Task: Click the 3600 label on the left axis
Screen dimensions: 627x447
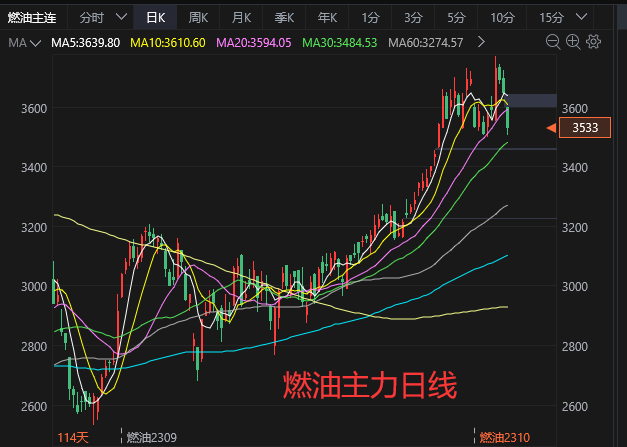Action: [x=34, y=108]
